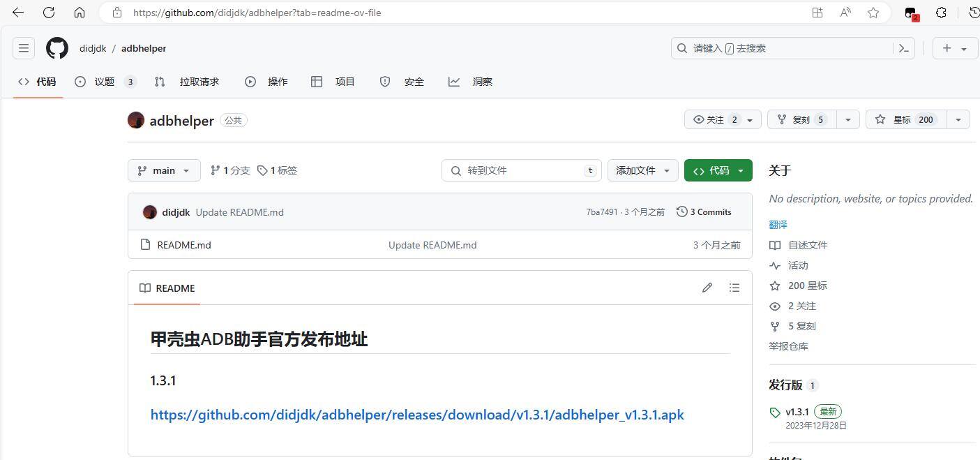
Task: Edit the README with the pencil icon
Action: pos(707,288)
